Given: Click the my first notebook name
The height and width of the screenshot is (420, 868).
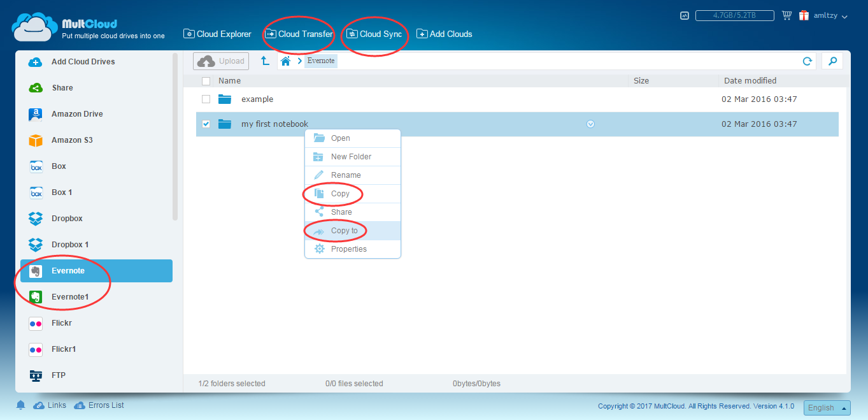Looking at the screenshot, I should pos(274,124).
